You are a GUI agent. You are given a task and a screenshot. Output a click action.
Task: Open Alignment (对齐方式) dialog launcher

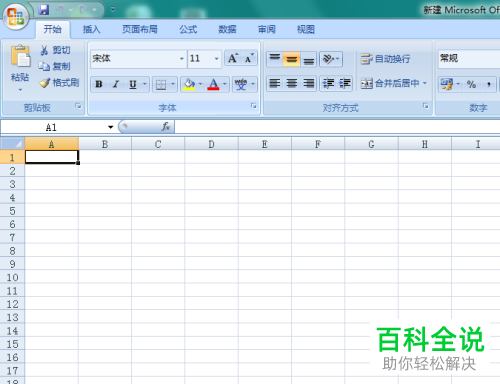pyautogui.click(x=426, y=106)
